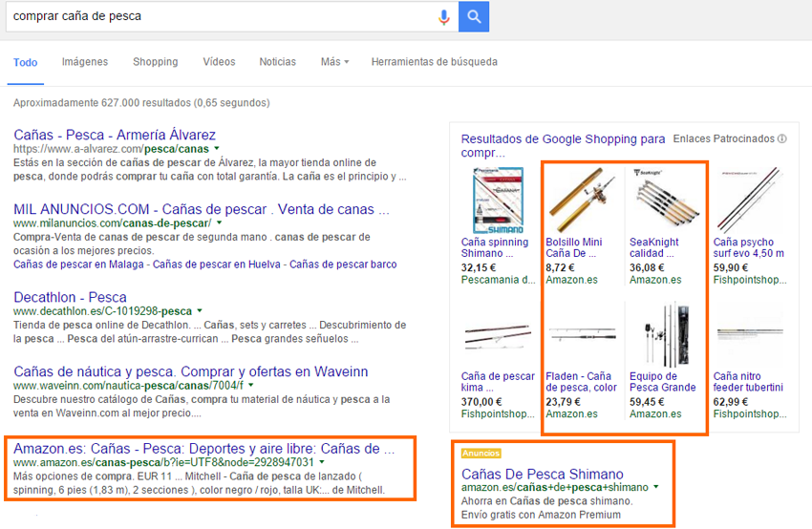Screen dimensions: 812x529
Task: Click the SeaKnight rods product image
Action: coord(666,200)
